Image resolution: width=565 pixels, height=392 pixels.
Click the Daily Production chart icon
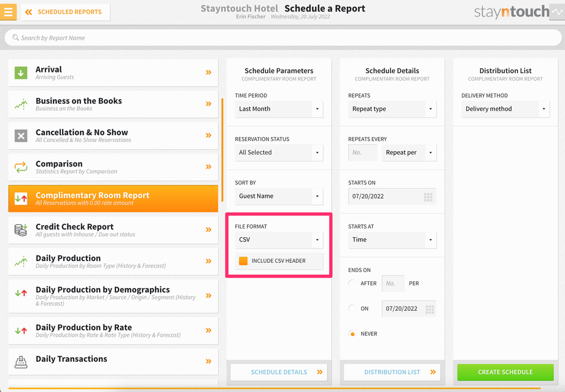21,261
